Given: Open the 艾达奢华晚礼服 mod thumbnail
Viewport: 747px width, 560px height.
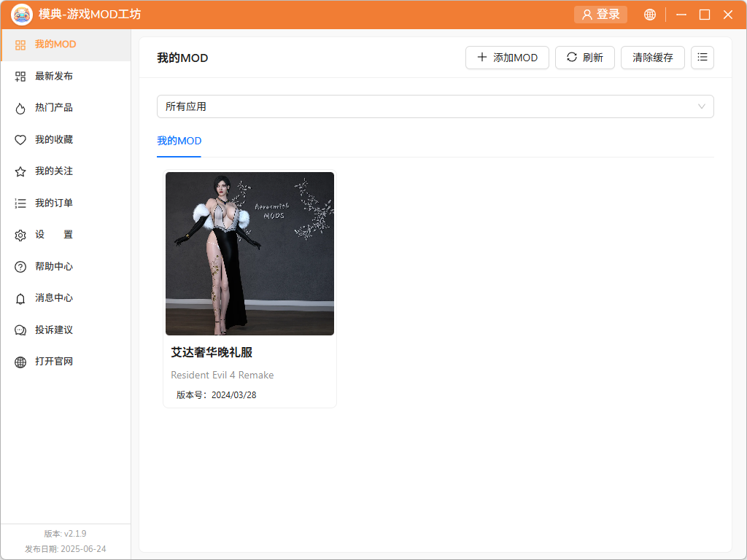Looking at the screenshot, I should click(249, 254).
